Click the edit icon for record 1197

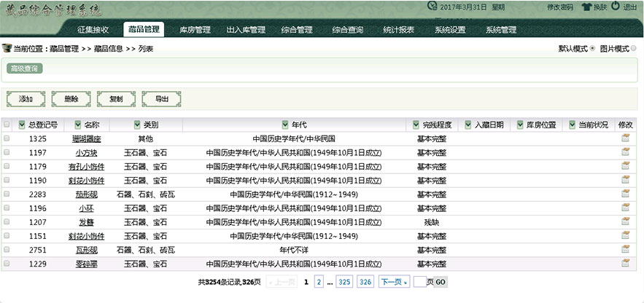coord(625,152)
